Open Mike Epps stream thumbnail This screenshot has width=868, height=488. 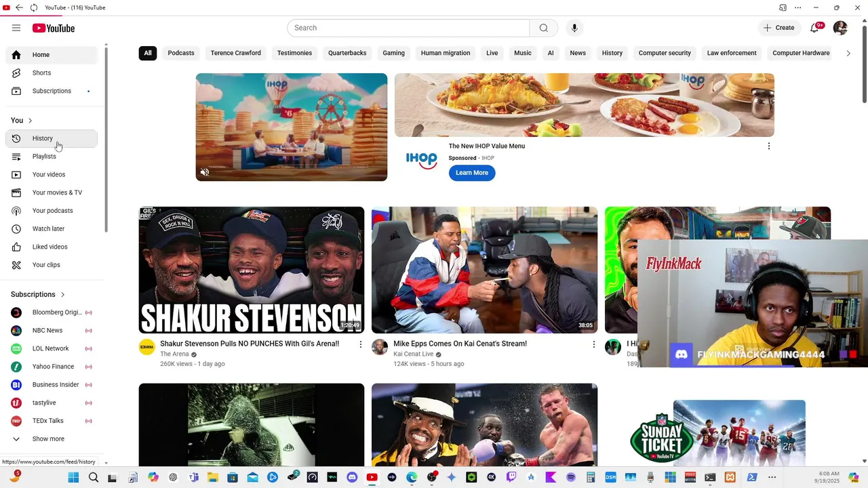click(x=484, y=270)
